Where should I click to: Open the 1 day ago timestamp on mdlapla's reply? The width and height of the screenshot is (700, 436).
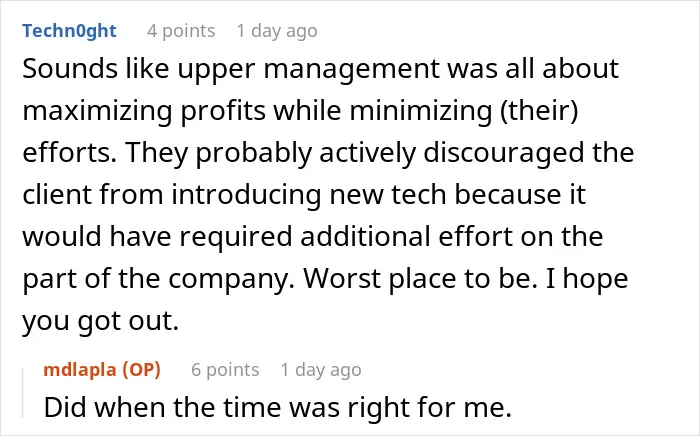(x=321, y=370)
